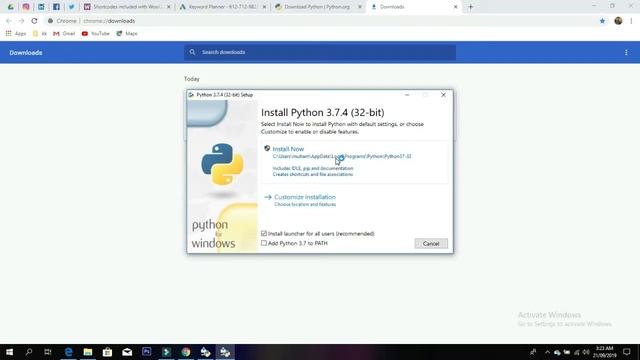Open Windows taskbar search
Image resolution: width=640 pixels, height=360 pixels.
[29, 352]
